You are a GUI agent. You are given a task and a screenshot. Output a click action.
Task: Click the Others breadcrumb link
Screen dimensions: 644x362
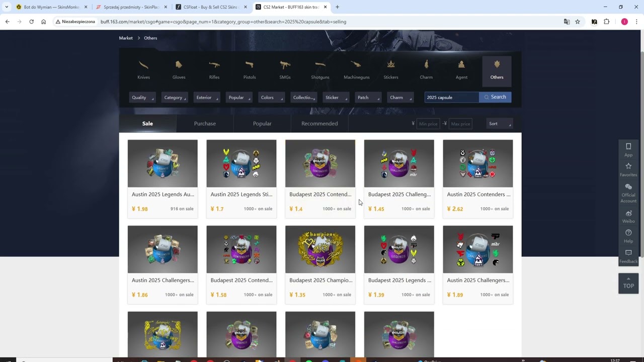150,38
